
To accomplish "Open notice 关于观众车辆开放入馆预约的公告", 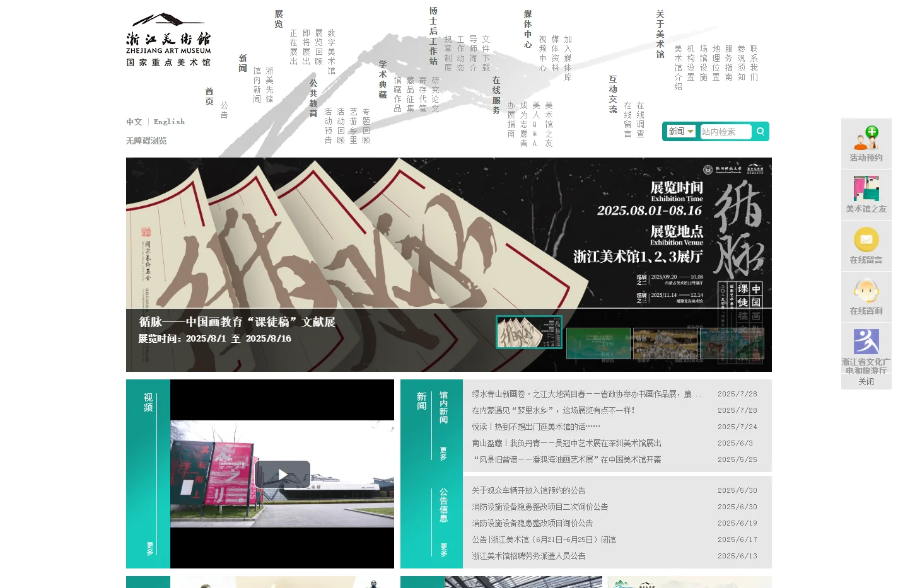I will (528, 490).
